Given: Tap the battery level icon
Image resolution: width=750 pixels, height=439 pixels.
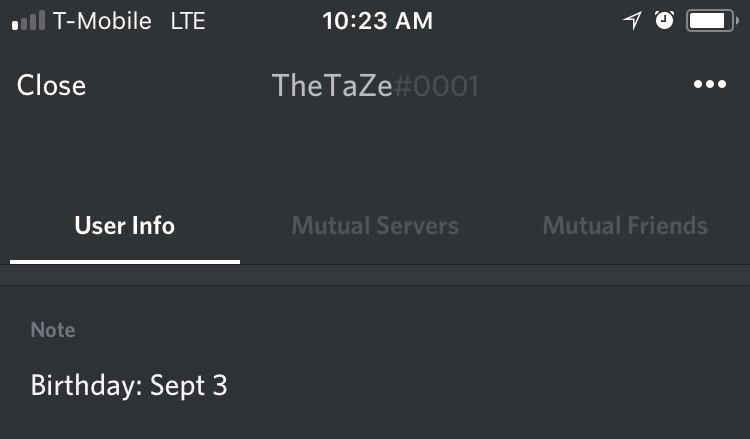Looking at the screenshot, I should 711,21.
